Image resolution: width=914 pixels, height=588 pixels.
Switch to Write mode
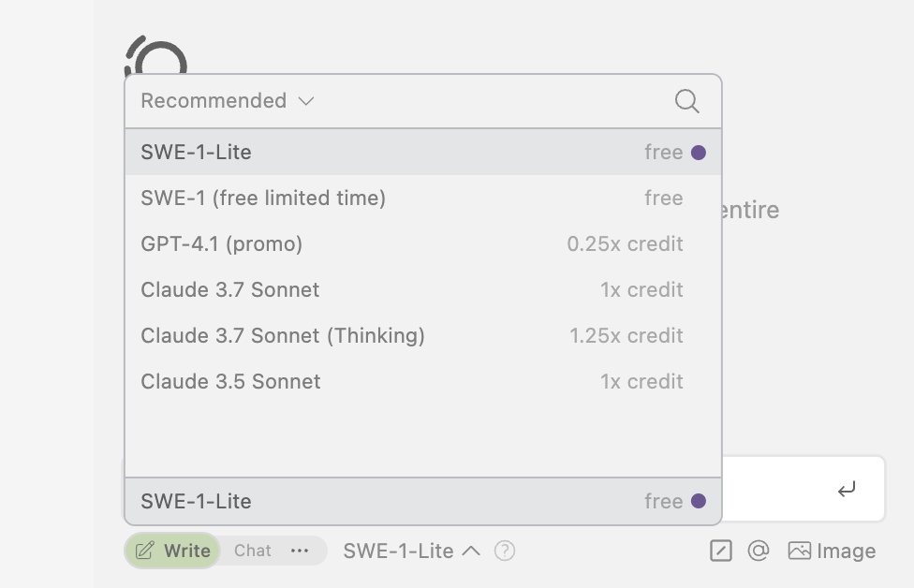[173, 551]
